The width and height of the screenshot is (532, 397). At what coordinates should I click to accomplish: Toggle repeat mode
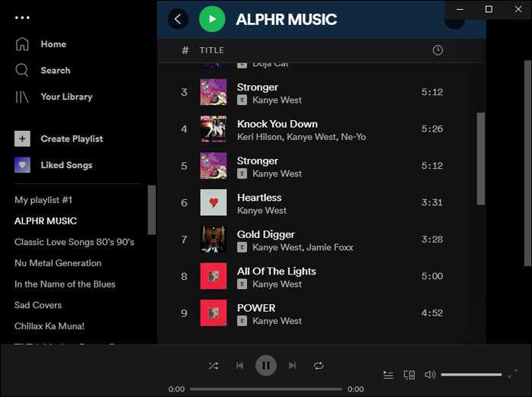tap(318, 366)
